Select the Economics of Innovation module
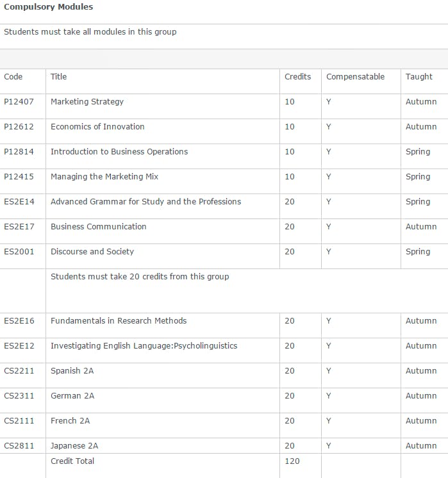Screen dimensions: 448x478 pyautogui.click(x=97, y=126)
